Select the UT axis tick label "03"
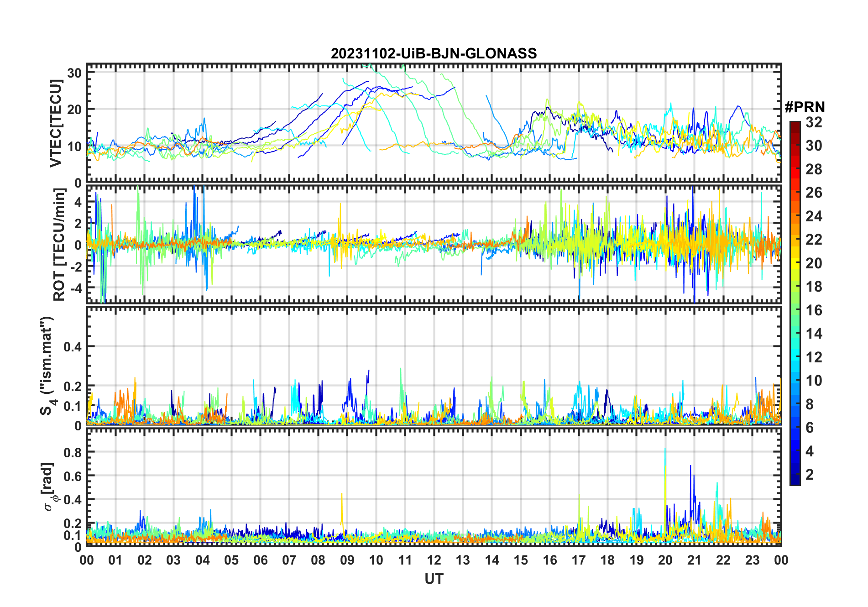This screenshot has width=868, height=607. coord(173,560)
